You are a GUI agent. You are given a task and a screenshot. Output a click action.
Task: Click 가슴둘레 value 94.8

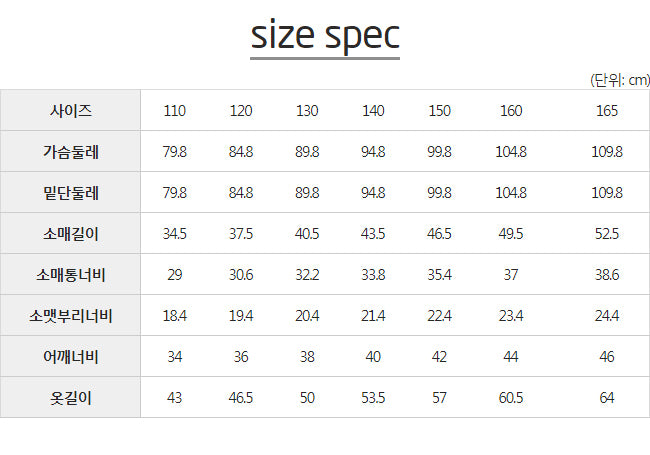click(x=373, y=152)
